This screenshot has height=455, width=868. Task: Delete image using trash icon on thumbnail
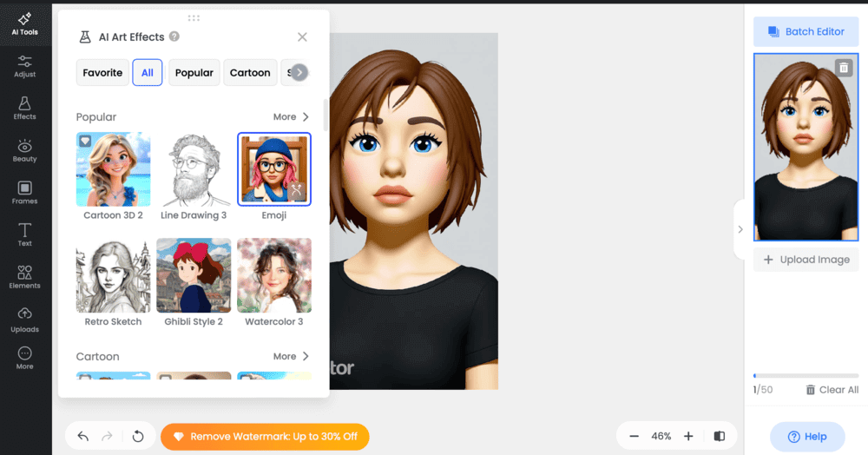click(x=843, y=68)
